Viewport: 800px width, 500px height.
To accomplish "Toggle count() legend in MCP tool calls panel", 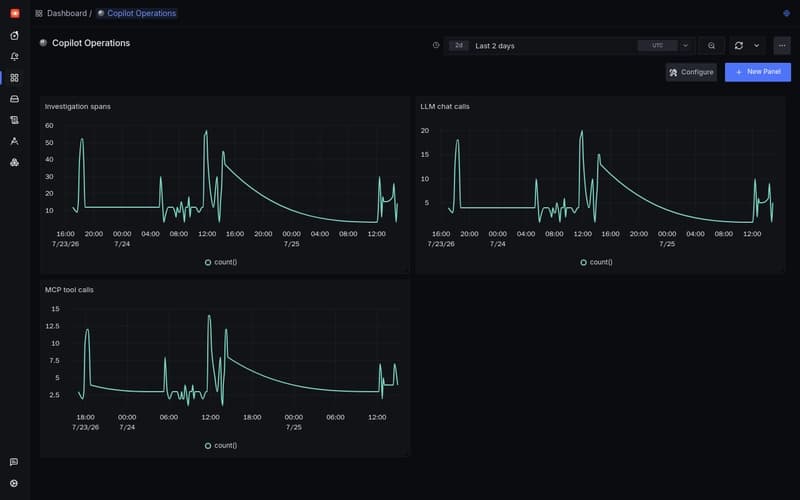I will pos(220,445).
